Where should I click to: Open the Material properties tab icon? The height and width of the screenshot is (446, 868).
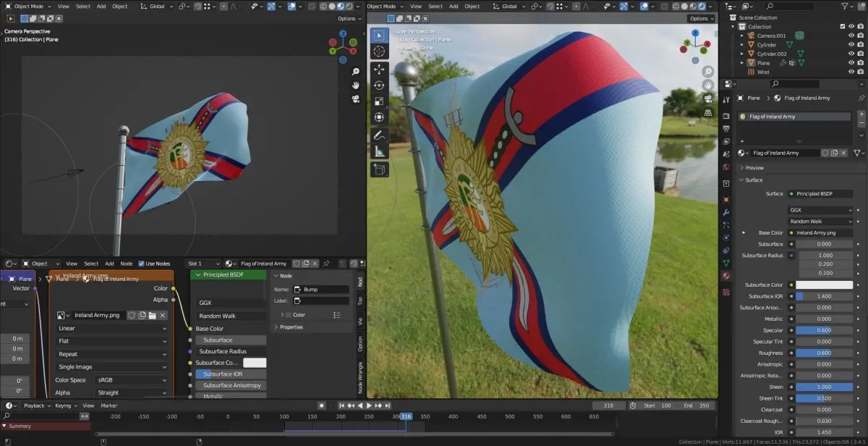point(726,276)
